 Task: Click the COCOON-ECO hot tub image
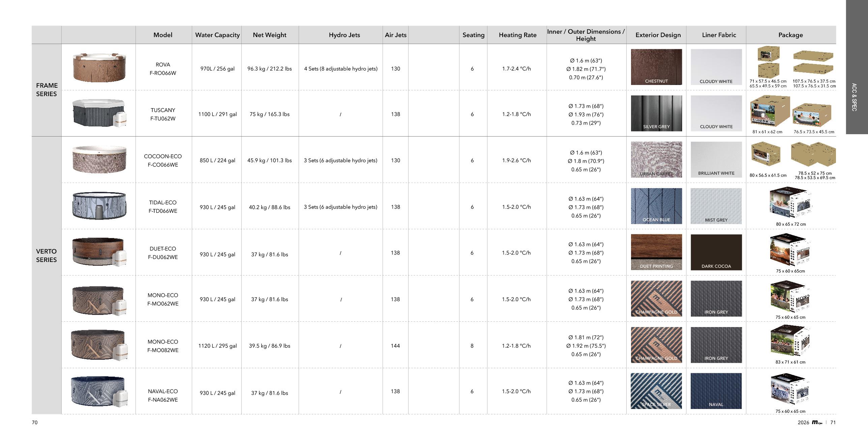pyautogui.click(x=99, y=159)
